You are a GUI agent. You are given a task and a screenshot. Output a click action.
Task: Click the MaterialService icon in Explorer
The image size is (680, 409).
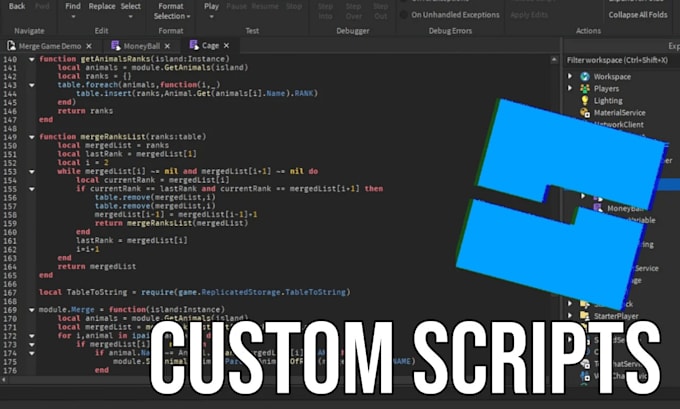pos(585,113)
